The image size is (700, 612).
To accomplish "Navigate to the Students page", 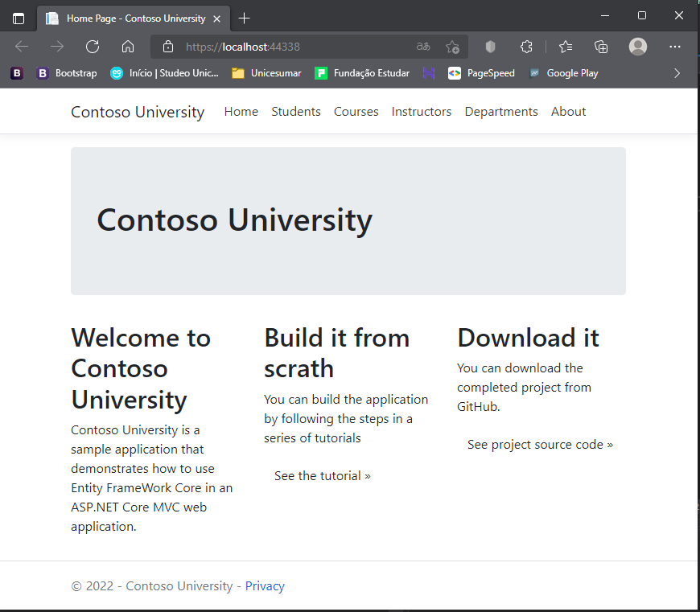I will point(296,112).
